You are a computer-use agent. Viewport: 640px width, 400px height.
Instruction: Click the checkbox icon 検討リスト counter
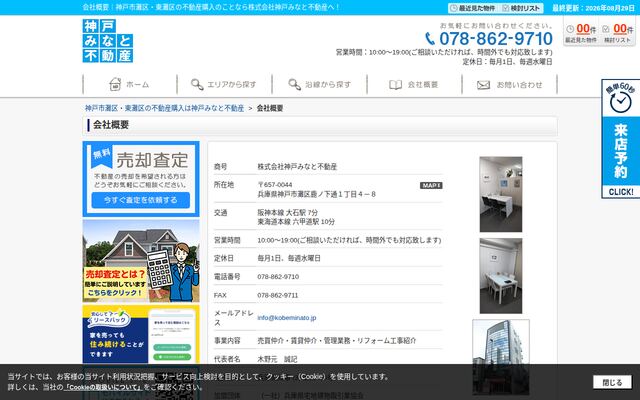606,29
